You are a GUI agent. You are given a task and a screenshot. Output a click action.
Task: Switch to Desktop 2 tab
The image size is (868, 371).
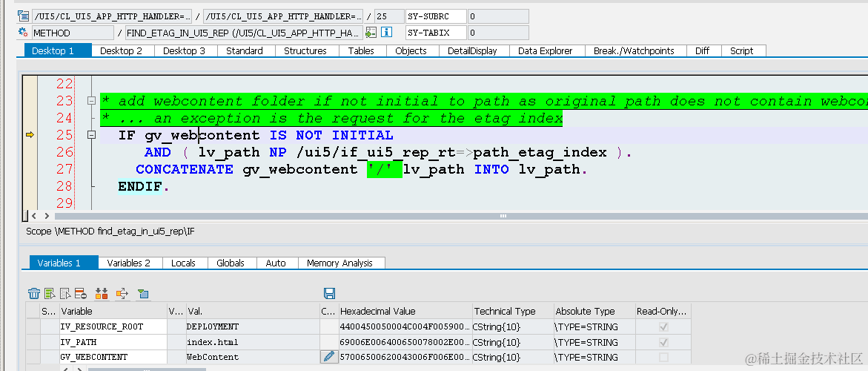click(121, 50)
